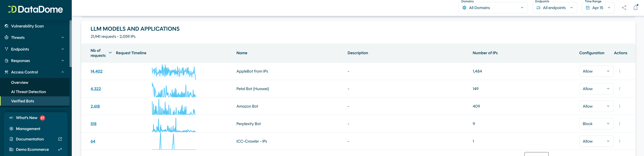Open the 14,402 requests link
This screenshot has width=644, height=156.
[x=96, y=71]
